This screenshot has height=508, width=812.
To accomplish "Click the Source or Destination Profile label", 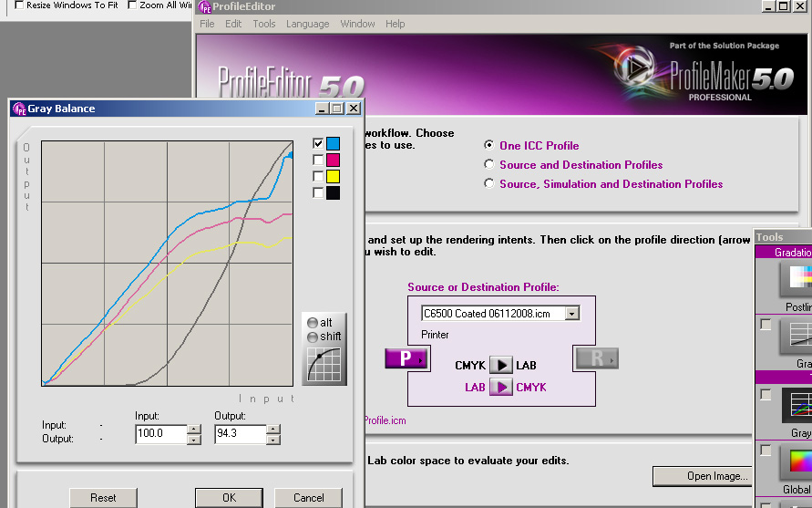I will point(483,287).
